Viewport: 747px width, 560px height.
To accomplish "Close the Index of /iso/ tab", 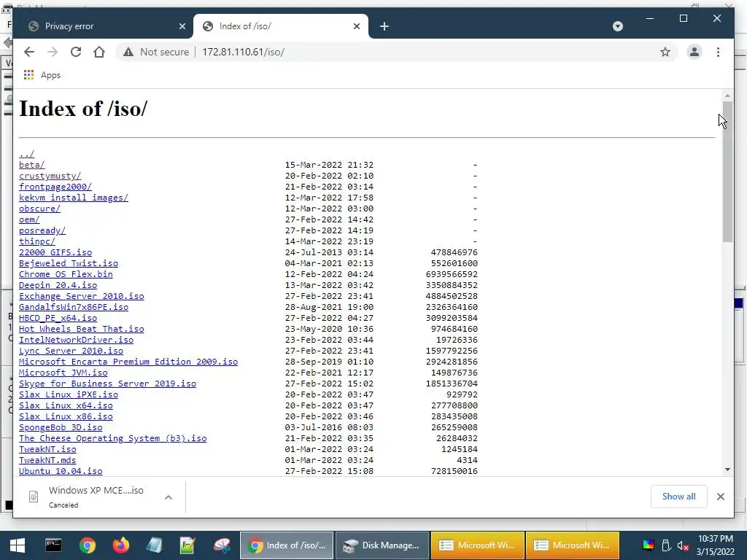I will point(356,26).
